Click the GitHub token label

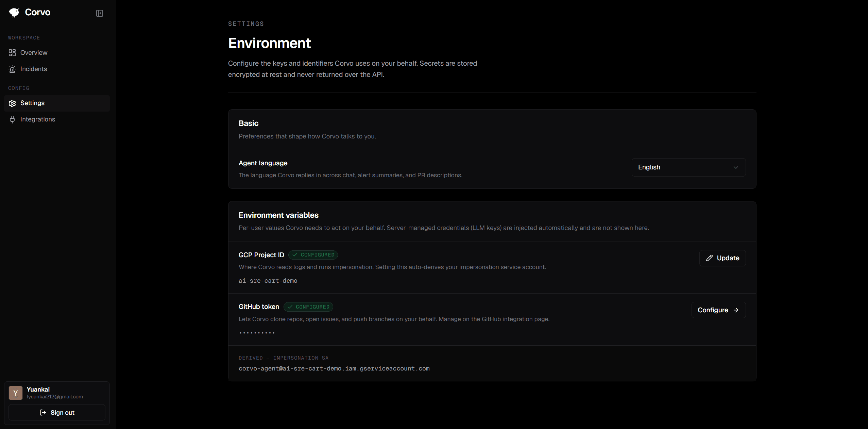click(x=259, y=307)
